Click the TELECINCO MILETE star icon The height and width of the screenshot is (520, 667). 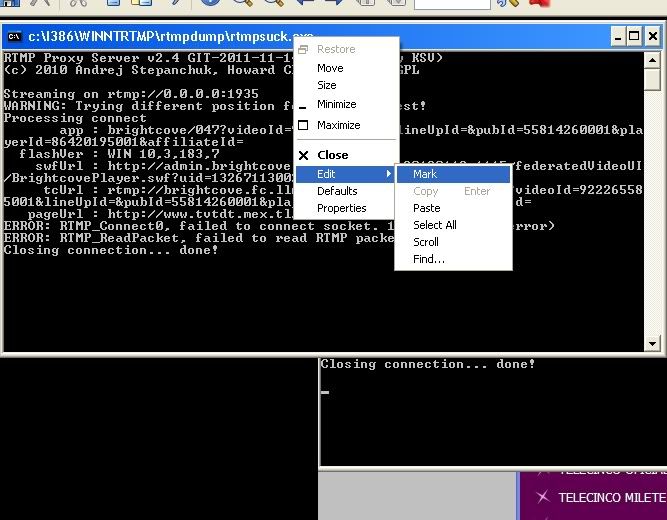click(x=542, y=497)
